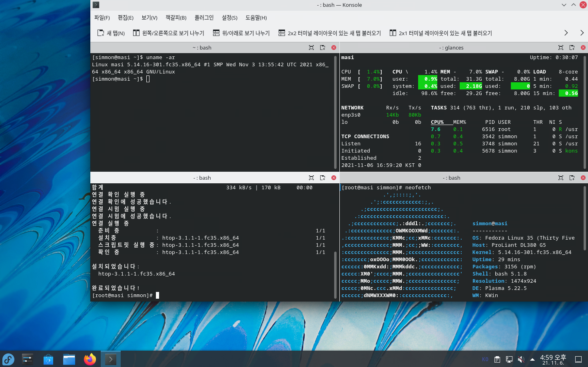Click the KO keyboard layout indicator
Viewport: 588px width, 367px height.
click(x=485, y=359)
